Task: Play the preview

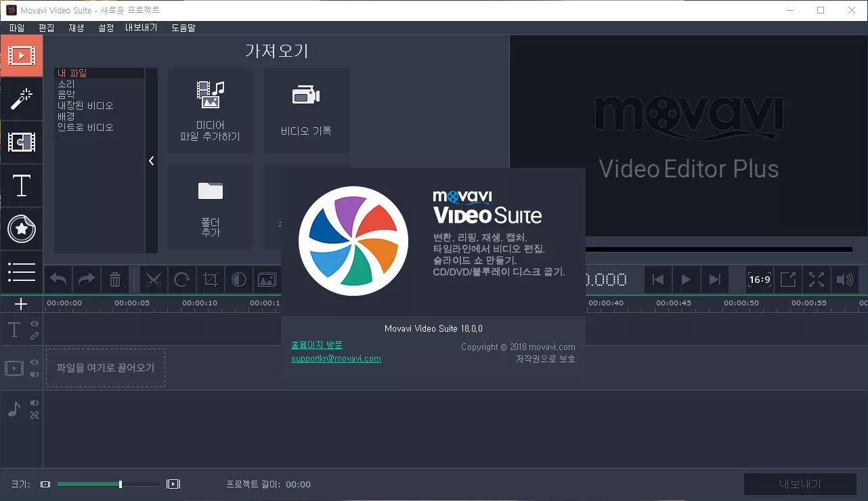Action: (687, 280)
